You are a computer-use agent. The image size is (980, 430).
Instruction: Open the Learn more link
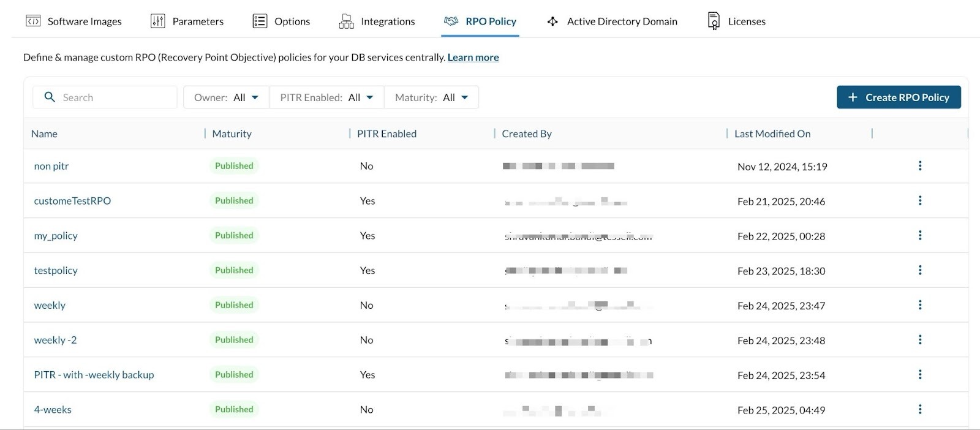[473, 58]
